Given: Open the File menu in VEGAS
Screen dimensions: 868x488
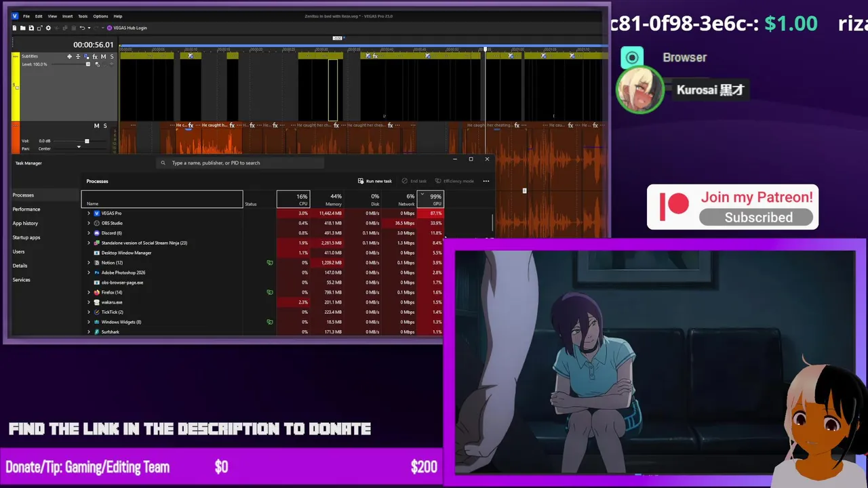Looking at the screenshot, I should (26, 16).
